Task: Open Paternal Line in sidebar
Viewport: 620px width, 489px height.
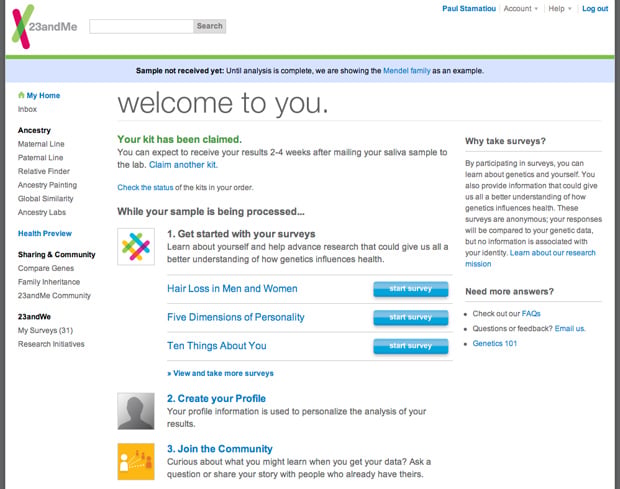Action: [x=40, y=157]
